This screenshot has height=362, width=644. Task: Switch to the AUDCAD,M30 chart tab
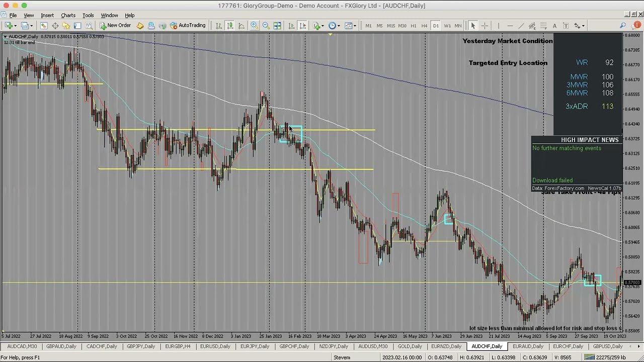point(22,346)
